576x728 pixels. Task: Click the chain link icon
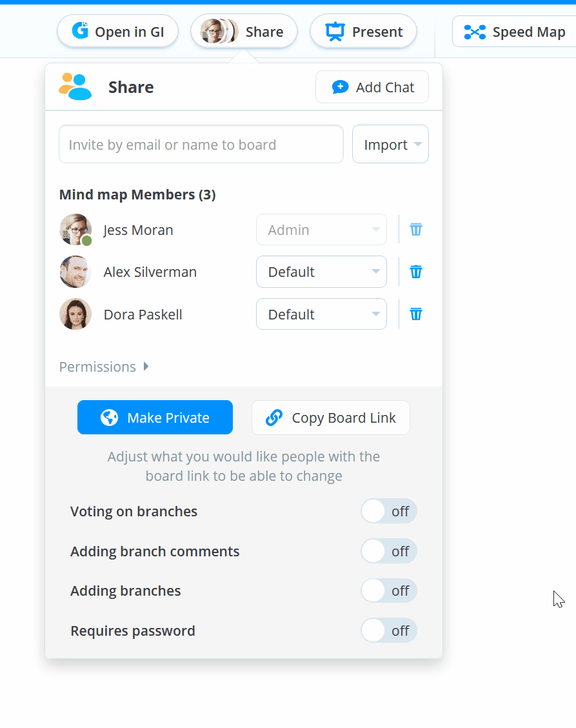pos(274,418)
